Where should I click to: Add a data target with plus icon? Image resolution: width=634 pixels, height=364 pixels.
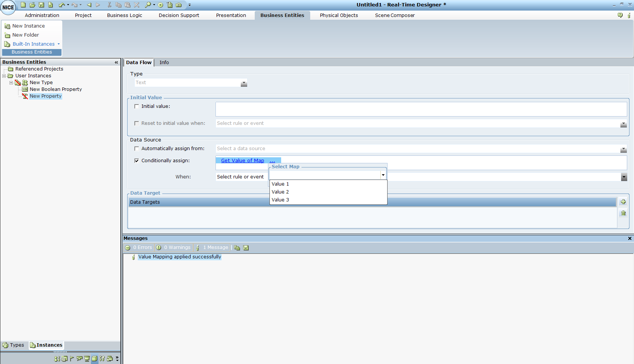623,202
